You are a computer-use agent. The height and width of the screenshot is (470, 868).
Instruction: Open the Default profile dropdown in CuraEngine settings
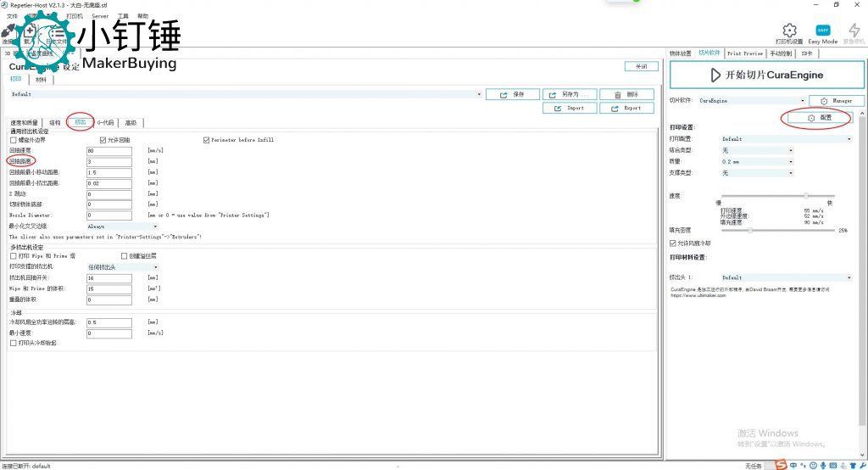click(246, 94)
